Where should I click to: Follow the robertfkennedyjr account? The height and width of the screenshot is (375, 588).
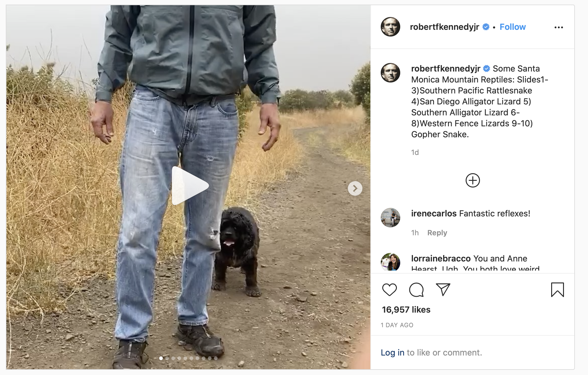[x=513, y=27]
